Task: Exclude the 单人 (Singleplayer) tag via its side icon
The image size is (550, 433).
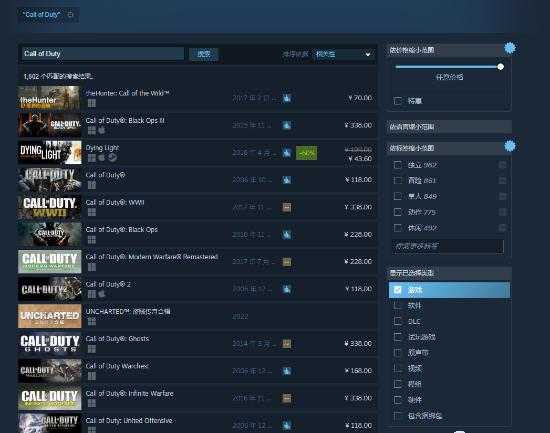Action: [x=503, y=196]
